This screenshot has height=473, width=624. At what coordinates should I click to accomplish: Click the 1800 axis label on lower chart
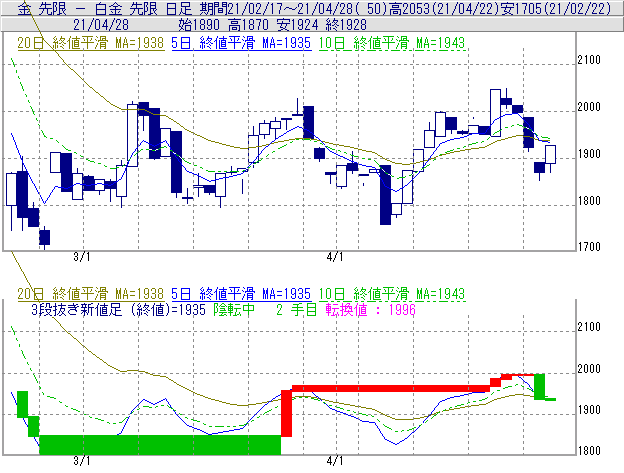click(589, 451)
